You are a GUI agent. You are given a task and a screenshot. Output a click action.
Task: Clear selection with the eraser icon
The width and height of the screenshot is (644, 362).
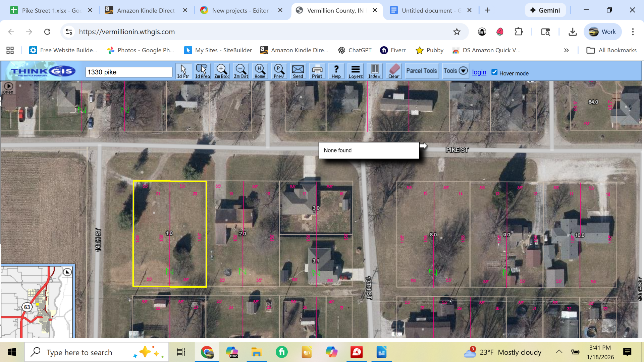pos(394,71)
